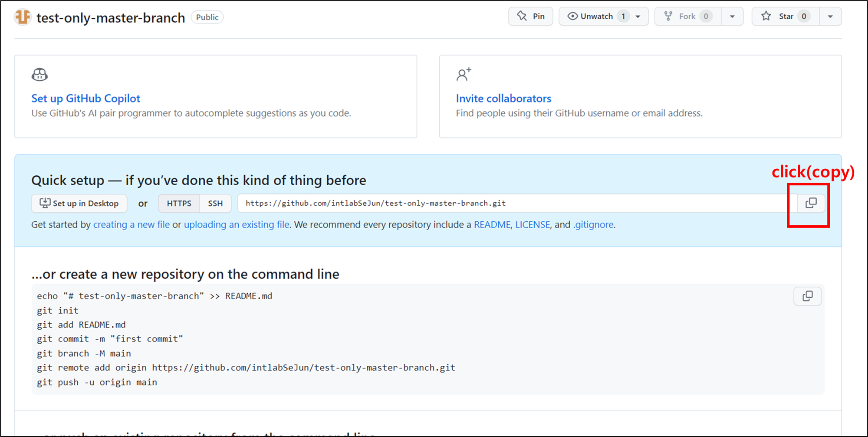Open the Set up GitHub Copilot link
This screenshot has width=868, height=437.
pyautogui.click(x=85, y=99)
